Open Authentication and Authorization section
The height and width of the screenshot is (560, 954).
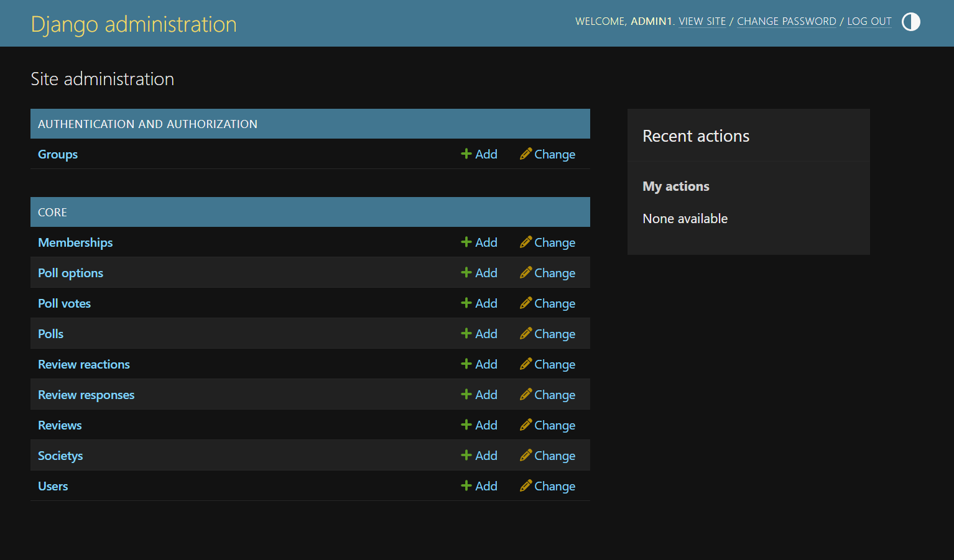147,124
